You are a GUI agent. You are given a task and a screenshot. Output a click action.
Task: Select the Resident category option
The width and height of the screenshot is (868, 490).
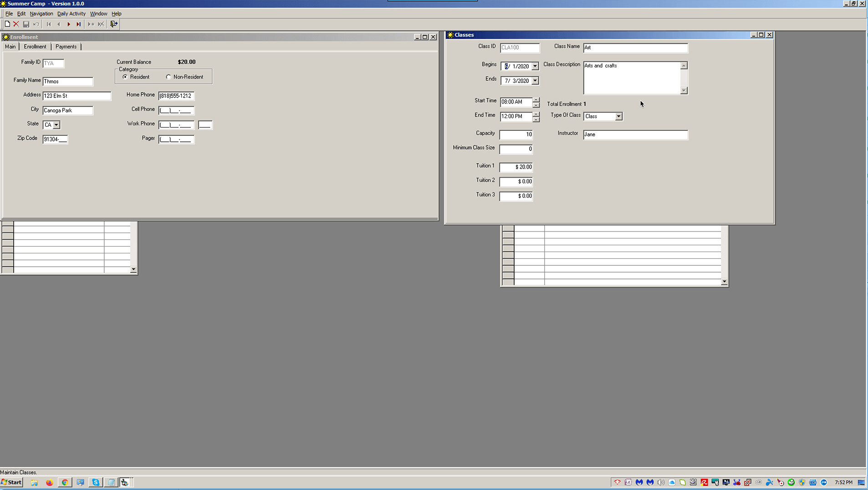click(125, 77)
